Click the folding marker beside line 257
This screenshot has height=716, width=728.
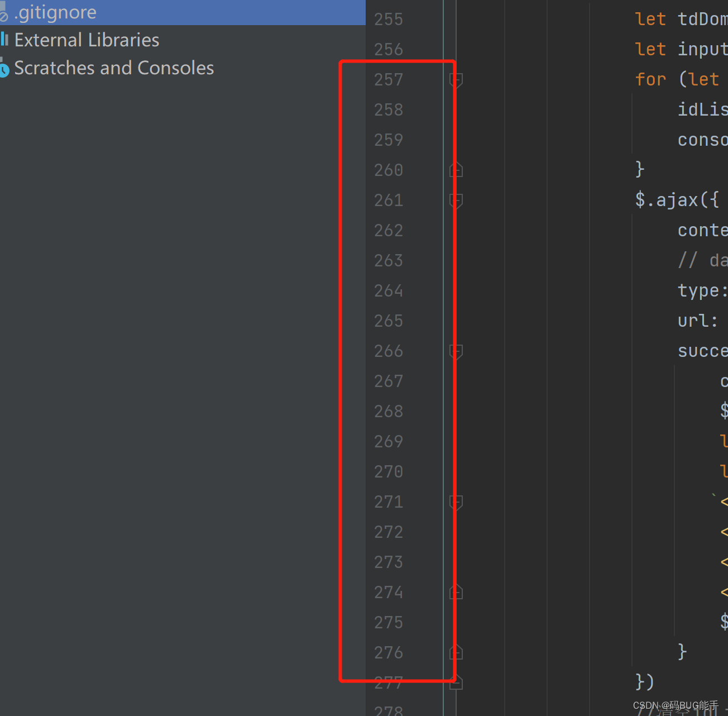coord(455,79)
